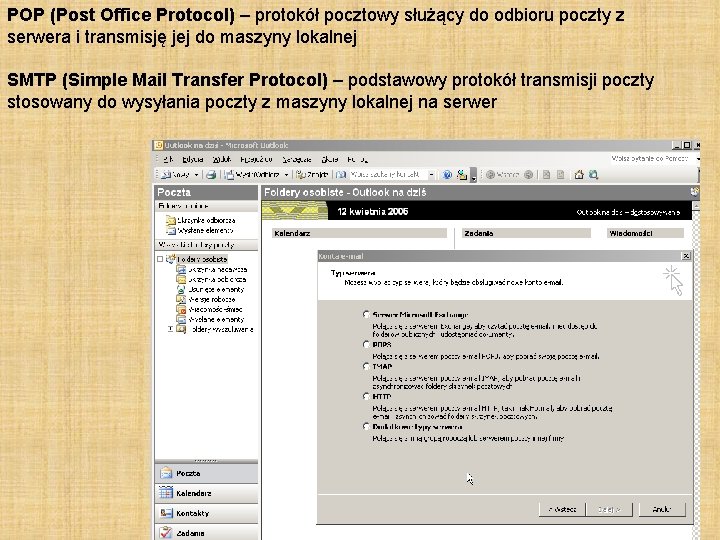Expand the Foldery wyszukiwania tree node

click(170, 329)
